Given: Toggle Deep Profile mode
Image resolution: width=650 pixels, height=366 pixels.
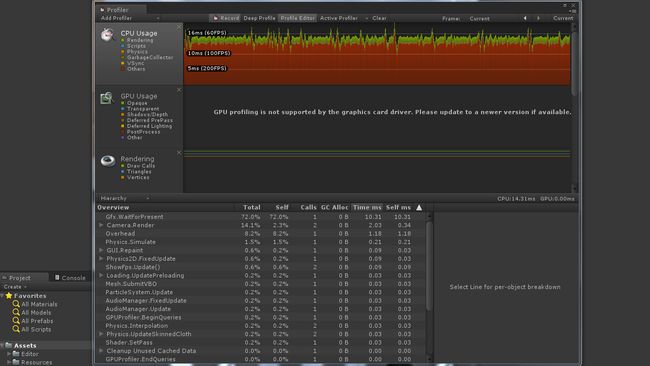Looking at the screenshot, I should click(x=259, y=18).
